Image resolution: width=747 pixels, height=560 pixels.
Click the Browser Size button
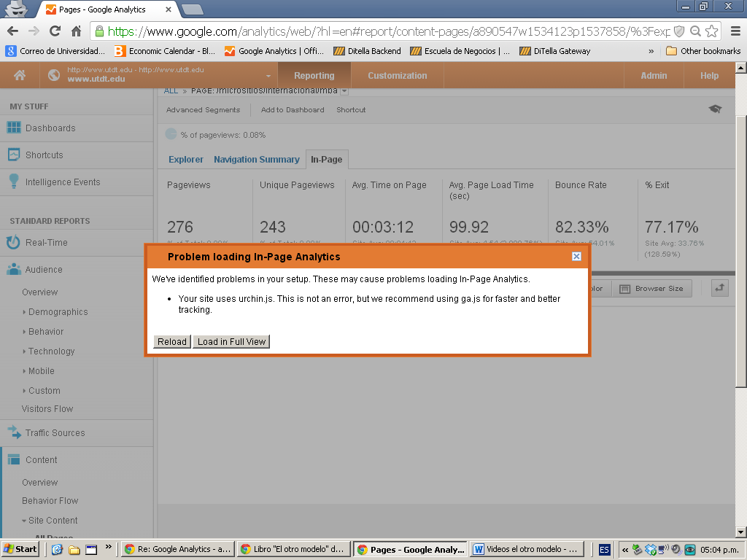point(653,289)
